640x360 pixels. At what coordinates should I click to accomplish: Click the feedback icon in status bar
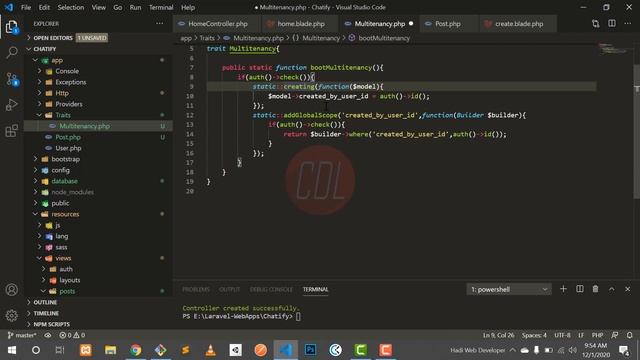(x=615, y=335)
